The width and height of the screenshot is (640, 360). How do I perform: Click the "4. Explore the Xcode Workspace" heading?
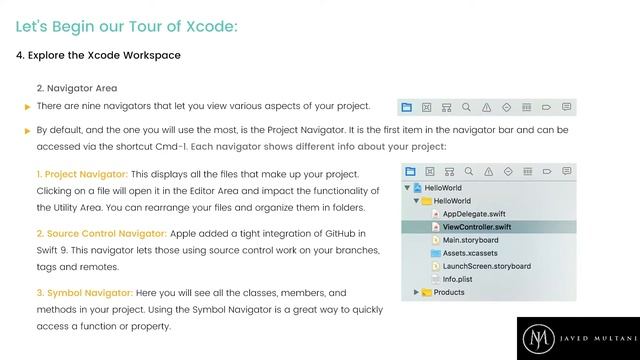tap(98, 55)
